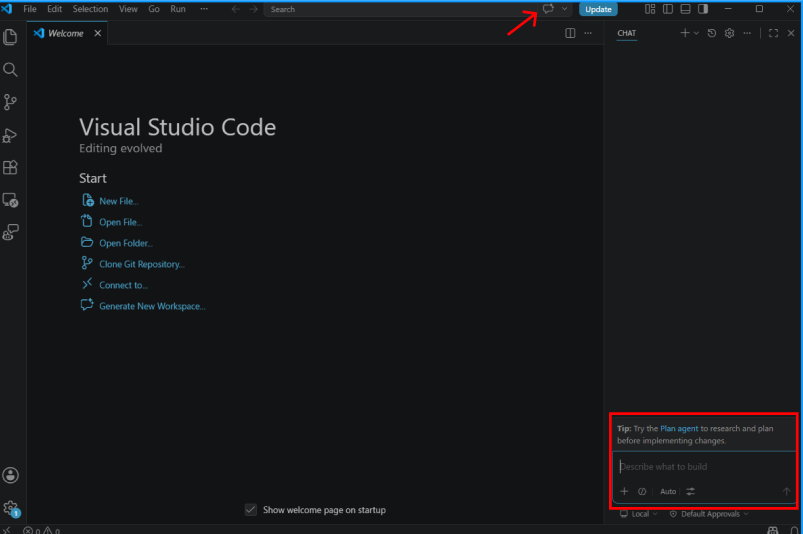Go forward with the right arrow

tap(253, 9)
